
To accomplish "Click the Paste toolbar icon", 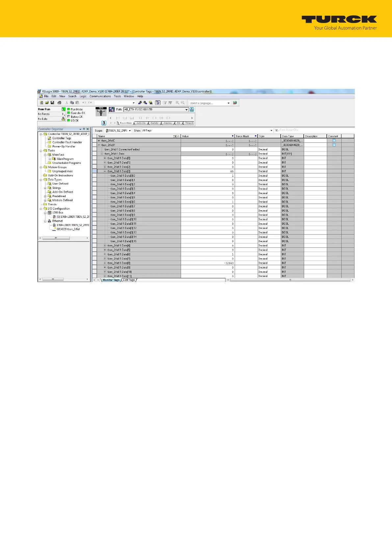I will [77, 103].
